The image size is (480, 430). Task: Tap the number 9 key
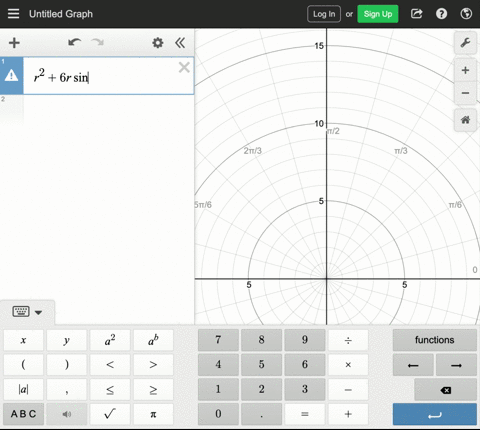point(305,340)
